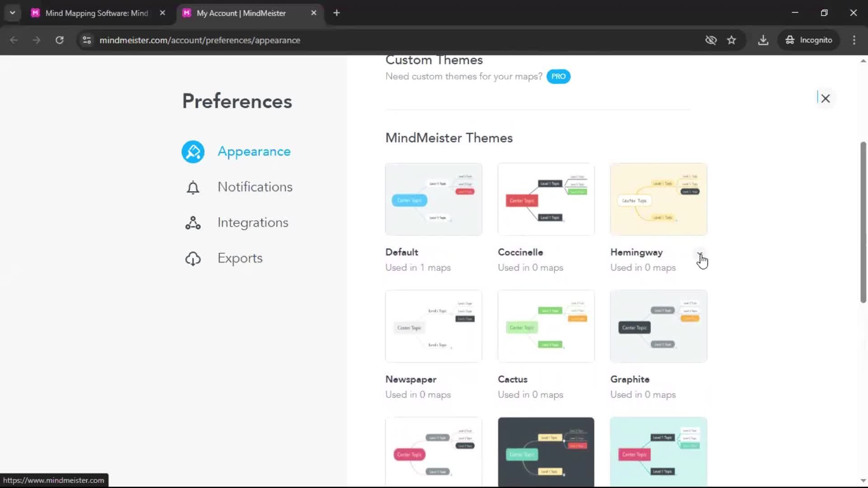Viewport: 868px width, 488px height.
Task: Open Exports preferences
Action: click(240, 258)
